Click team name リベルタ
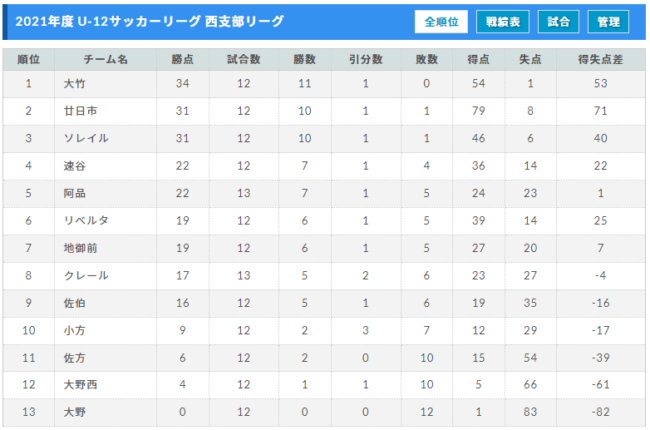 [86, 221]
